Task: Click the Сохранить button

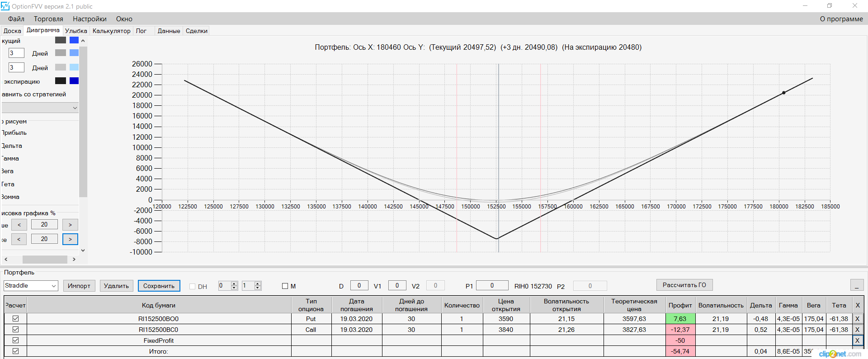Action: coord(159,286)
